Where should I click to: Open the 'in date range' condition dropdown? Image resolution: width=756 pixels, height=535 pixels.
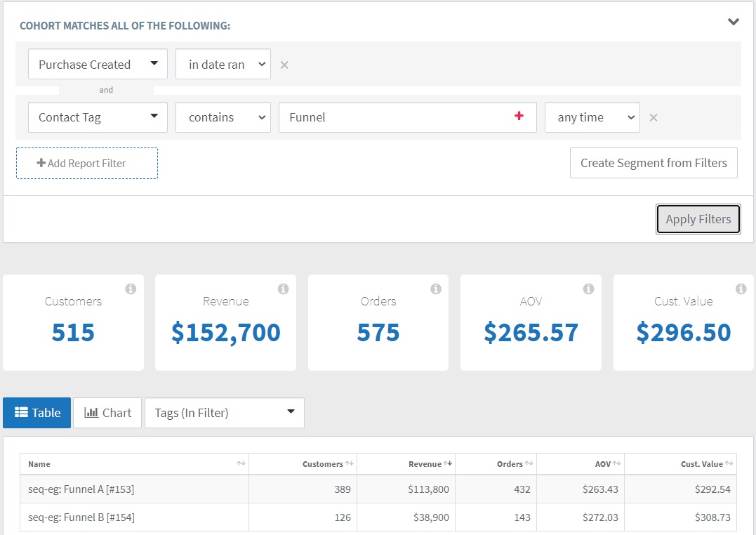point(223,64)
